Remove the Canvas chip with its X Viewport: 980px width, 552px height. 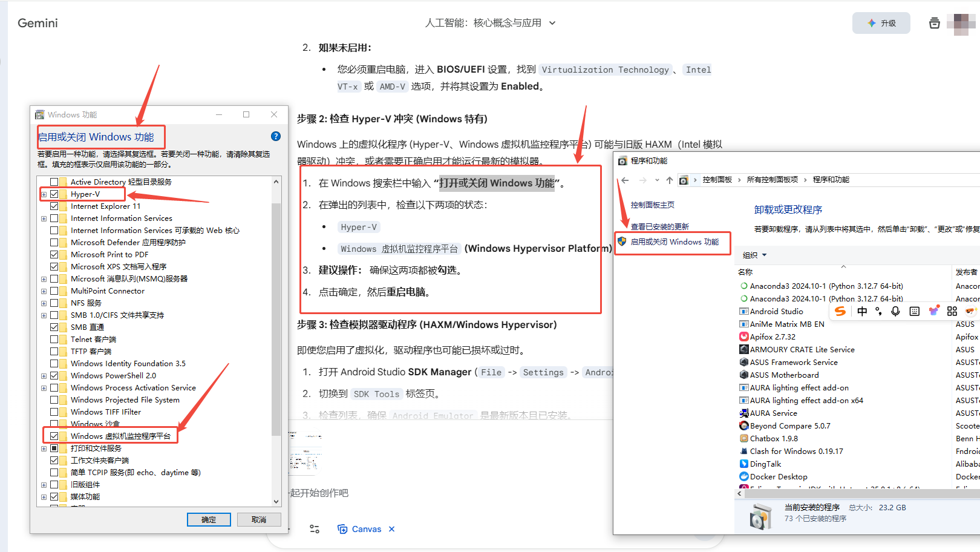point(392,529)
